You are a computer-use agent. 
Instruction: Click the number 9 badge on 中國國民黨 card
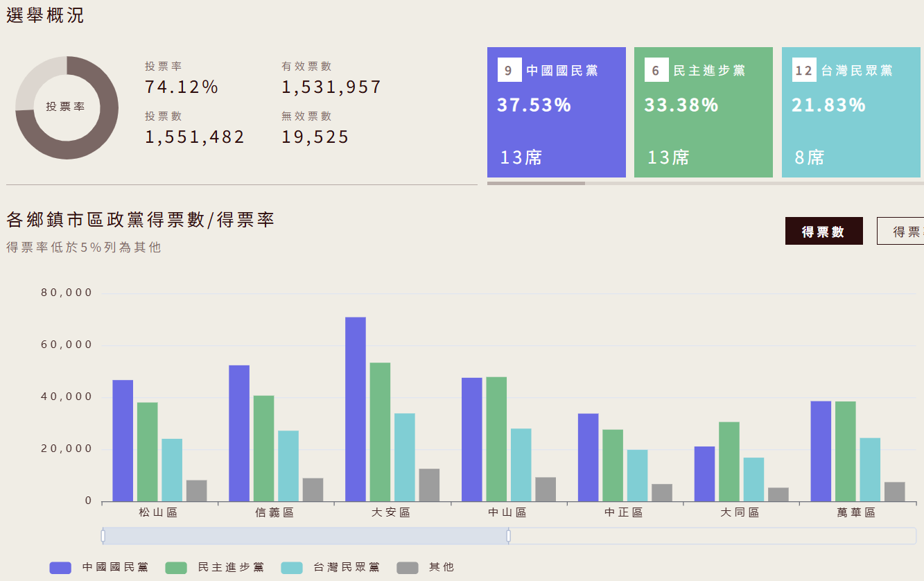(509, 70)
